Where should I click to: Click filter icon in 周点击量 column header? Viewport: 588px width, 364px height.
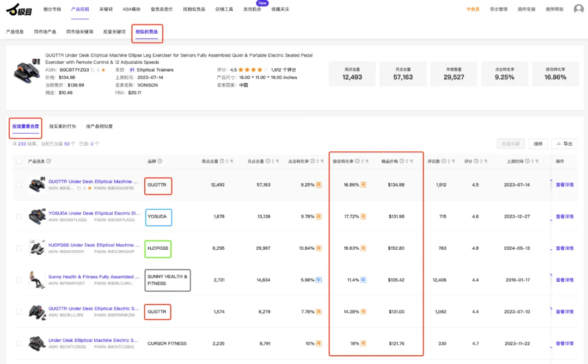(x=232, y=161)
